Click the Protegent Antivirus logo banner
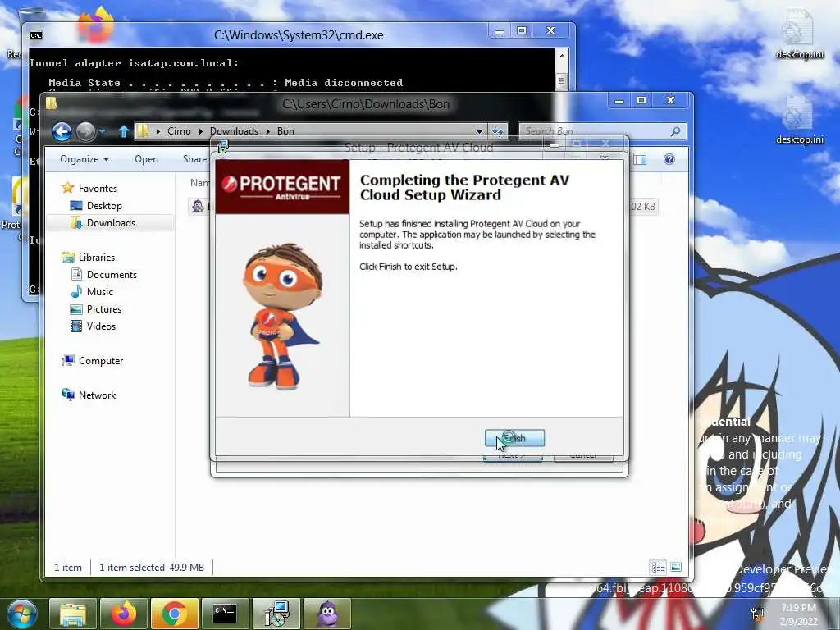 282,186
